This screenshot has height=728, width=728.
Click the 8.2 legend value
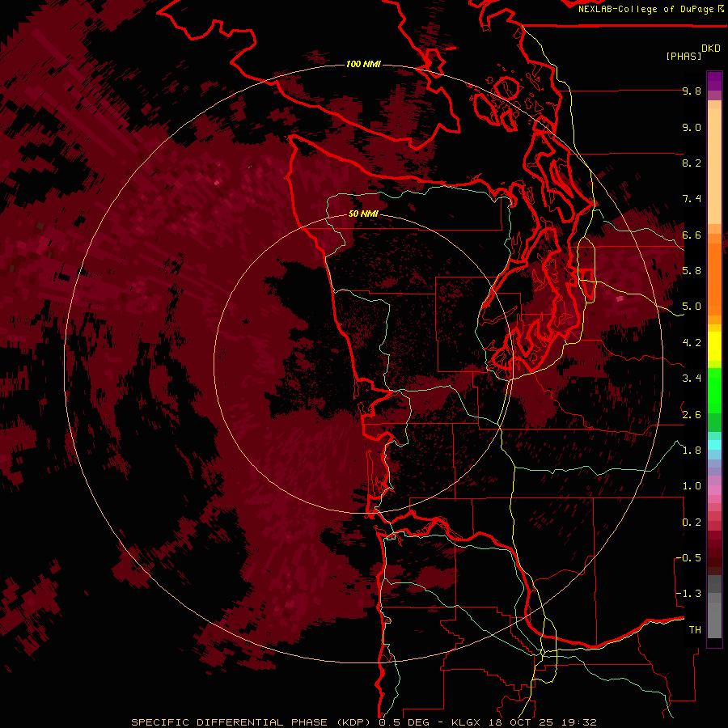pos(692,163)
